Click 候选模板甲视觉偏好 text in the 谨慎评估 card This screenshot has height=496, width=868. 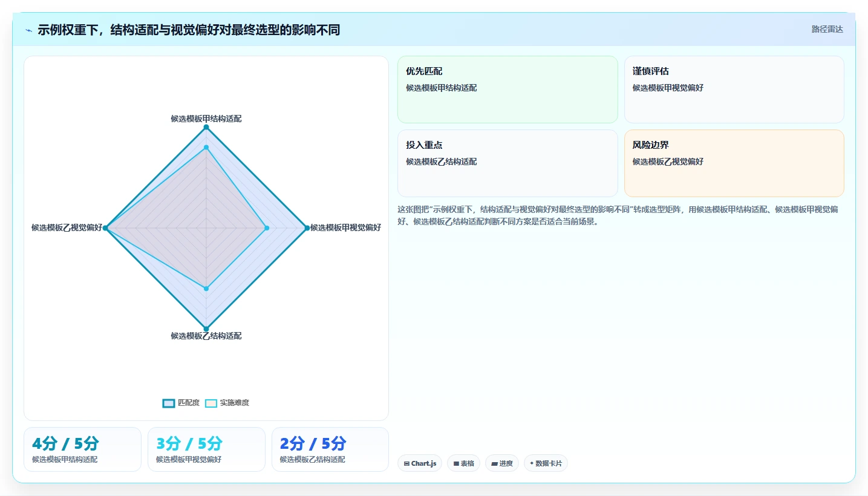coord(668,88)
